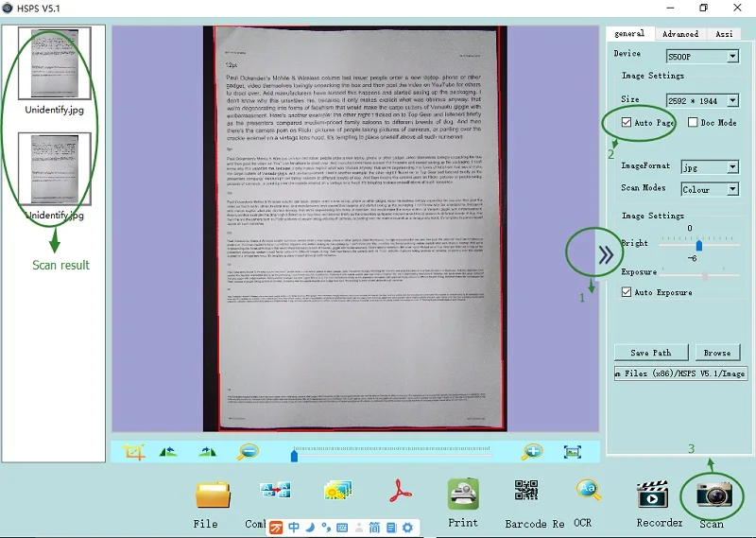Click the photo stack icon

click(338, 490)
